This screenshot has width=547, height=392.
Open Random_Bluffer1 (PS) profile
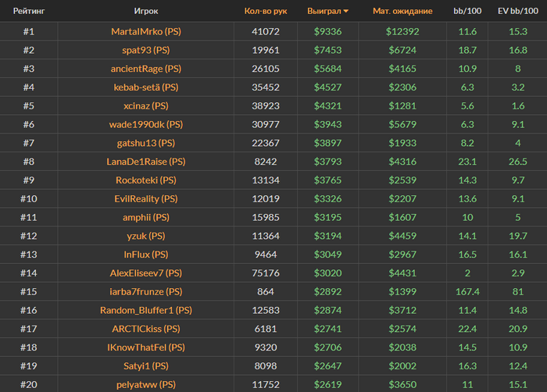(145, 310)
